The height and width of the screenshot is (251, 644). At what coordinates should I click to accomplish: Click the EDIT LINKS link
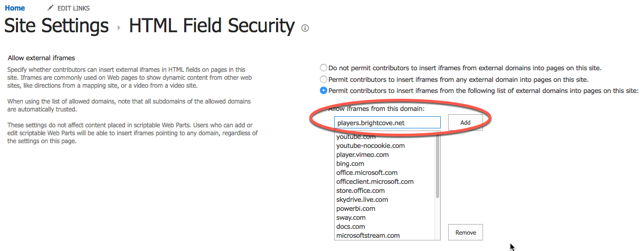coord(73,8)
